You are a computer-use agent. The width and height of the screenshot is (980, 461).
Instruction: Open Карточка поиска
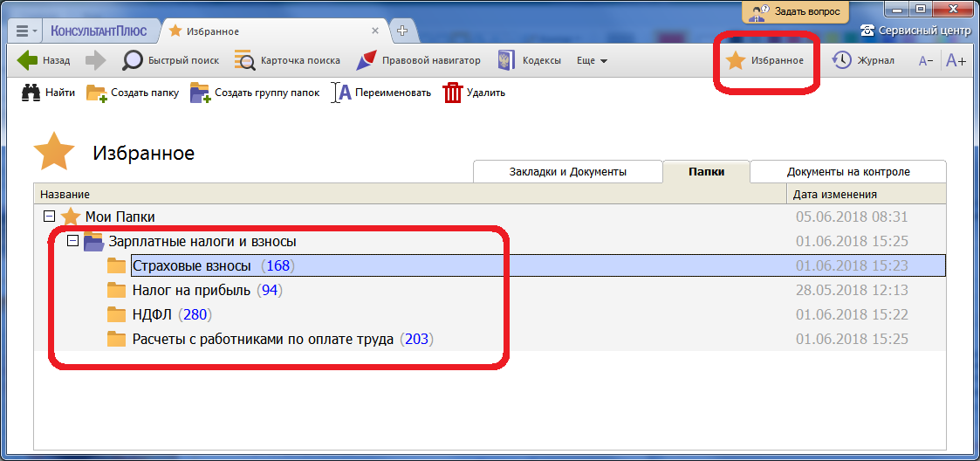point(287,60)
